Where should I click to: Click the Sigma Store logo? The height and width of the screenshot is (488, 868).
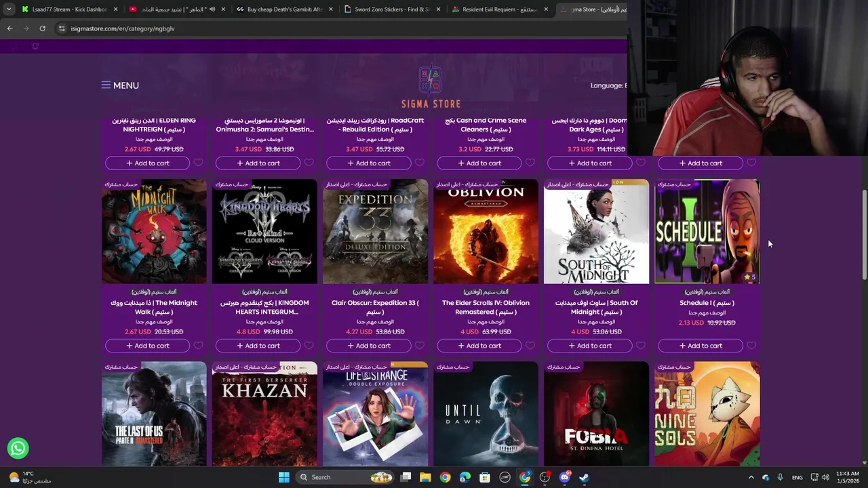431,87
